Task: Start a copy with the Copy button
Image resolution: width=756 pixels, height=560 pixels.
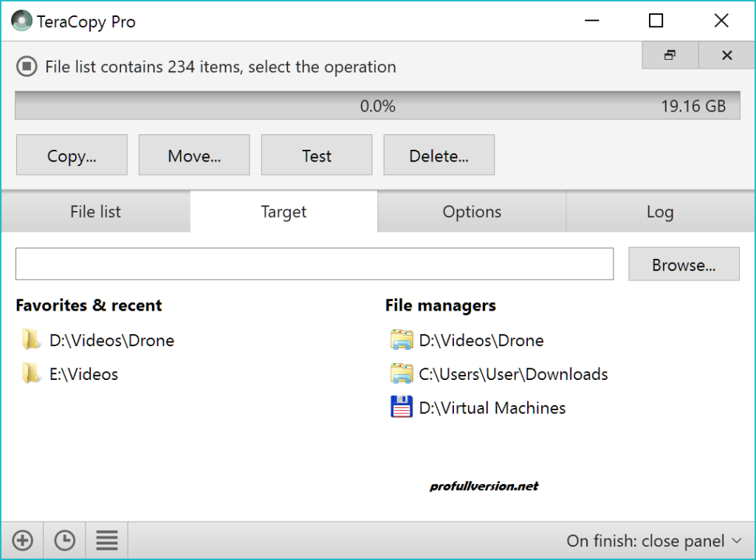Action: click(x=71, y=155)
